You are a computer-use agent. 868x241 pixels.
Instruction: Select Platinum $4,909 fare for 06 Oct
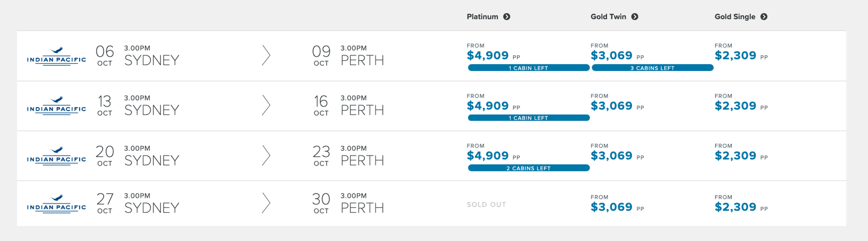pyautogui.click(x=488, y=55)
